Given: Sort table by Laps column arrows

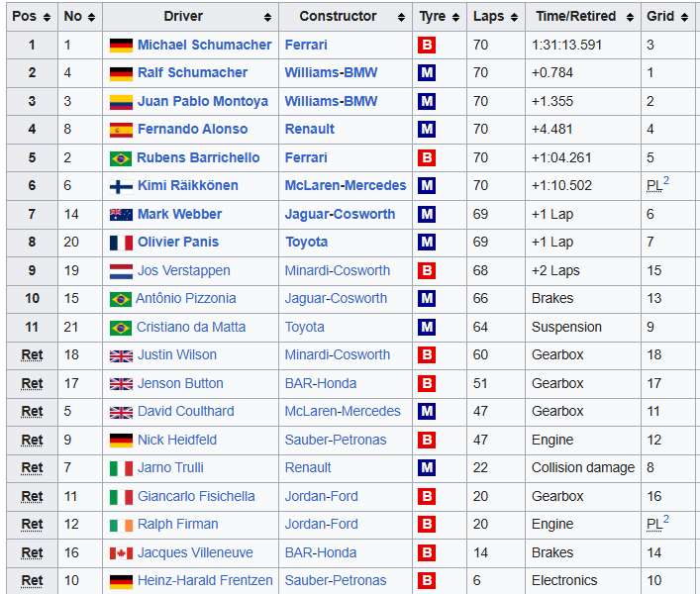Looking at the screenshot, I should [514, 17].
